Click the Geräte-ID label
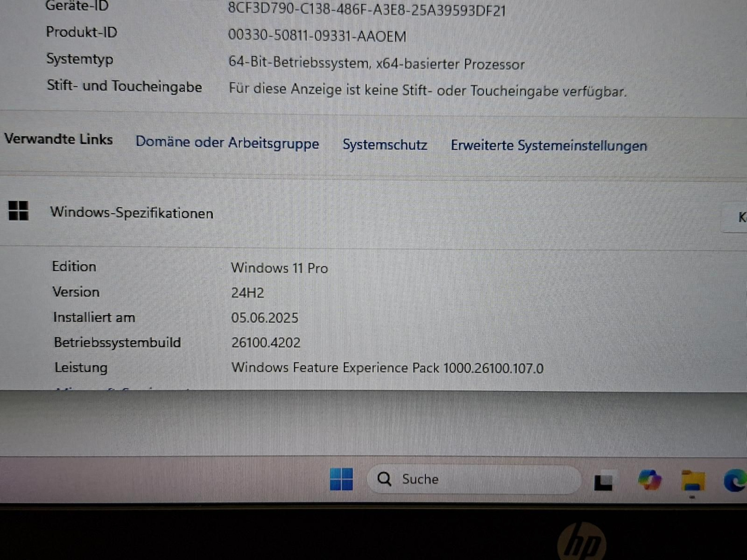The width and height of the screenshot is (747, 560). point(77,6)
